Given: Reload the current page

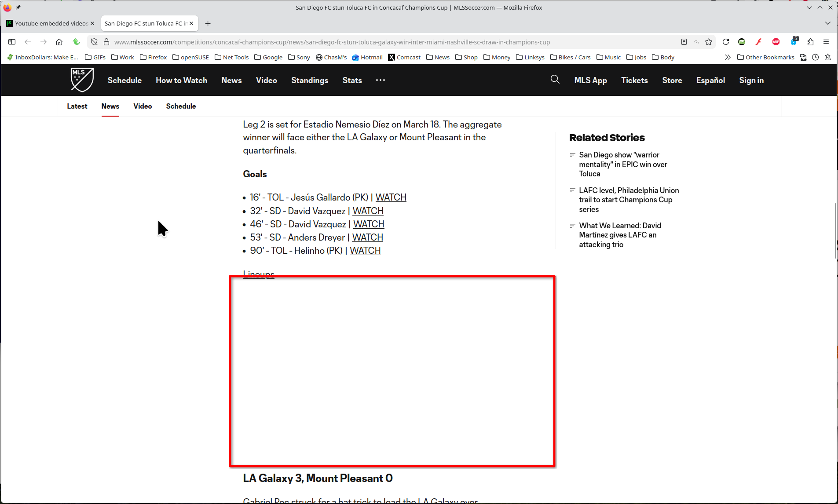Looking at the screenshot, I should click(x=726, y=42).
